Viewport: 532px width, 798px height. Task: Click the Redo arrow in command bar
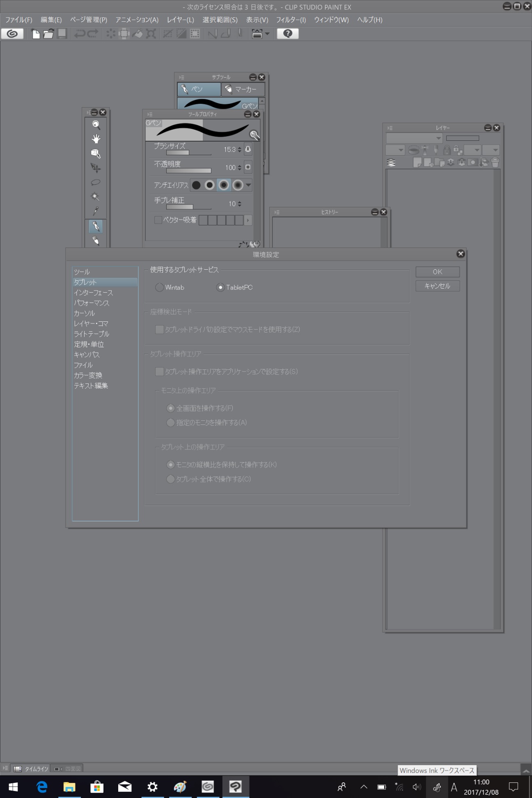point(93,34)
